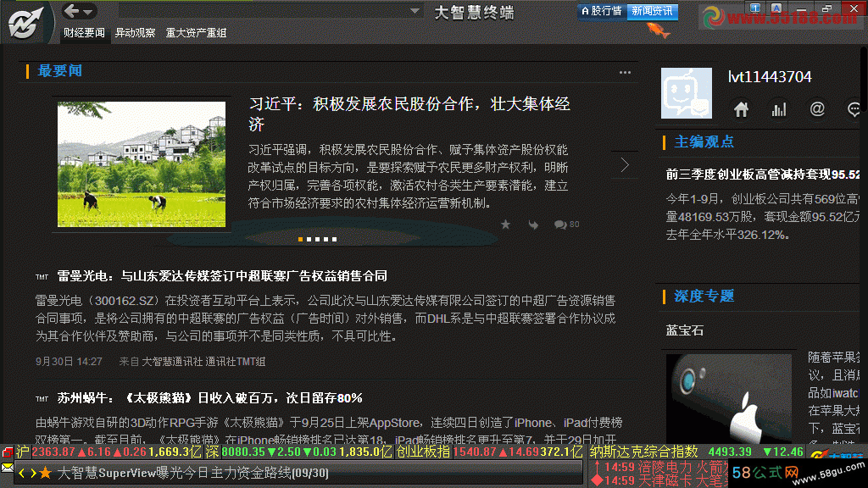The image size is (868, 488).
Task: Click the 最要闻 section header
Action: (x=60, y=71)
